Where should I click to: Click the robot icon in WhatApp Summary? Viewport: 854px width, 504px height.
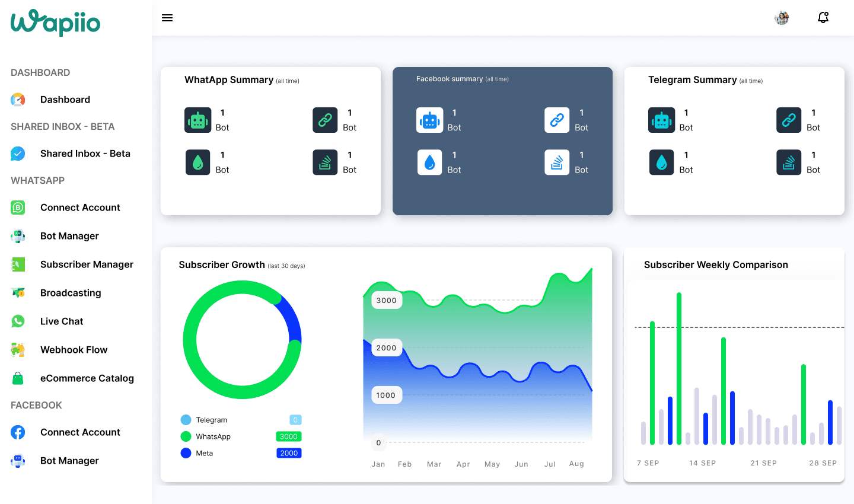pyautogui.click(x=197, y=120)
